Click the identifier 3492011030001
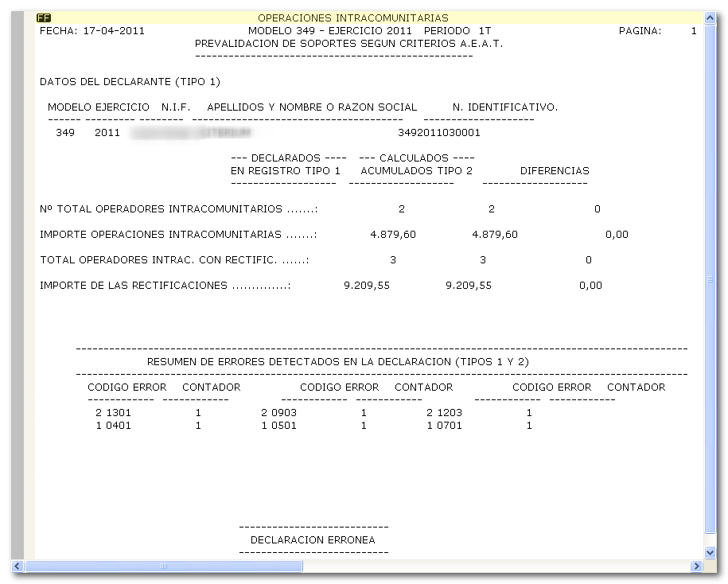 point(439,133)
